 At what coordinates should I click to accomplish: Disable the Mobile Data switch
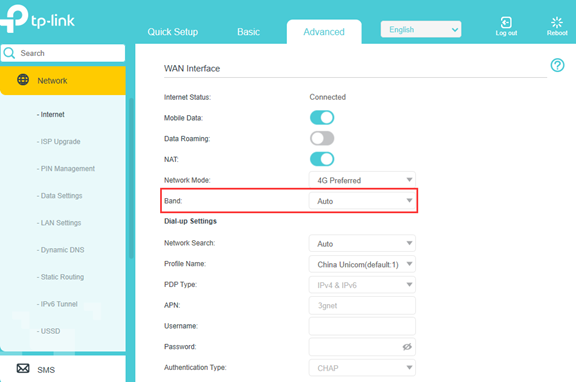click(322, 118)
